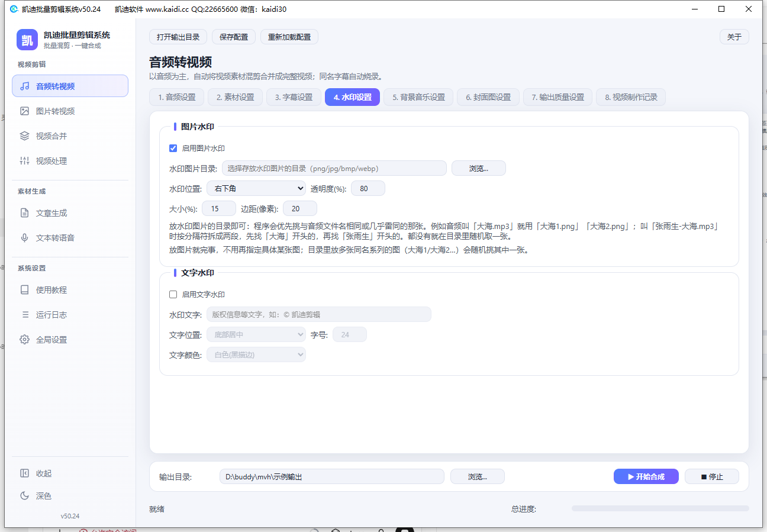Screen dimensions: 767x532
Task: Click the 保存配置 button
Action: coord(234,37)
